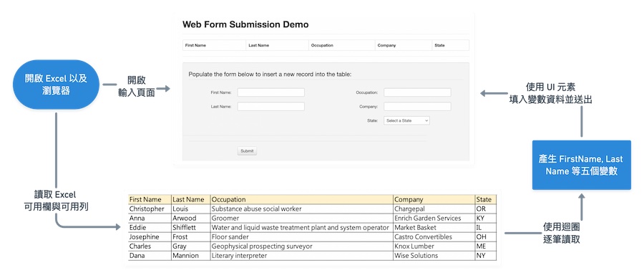Click the 產生 FirstName, LastName blue box
This screenshot has height=278, width=644.
pos(581,165)
